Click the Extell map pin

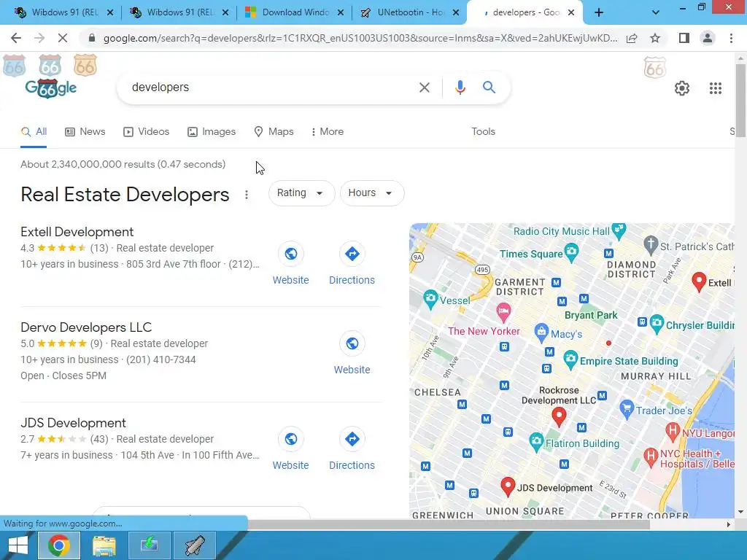(699, 282)
